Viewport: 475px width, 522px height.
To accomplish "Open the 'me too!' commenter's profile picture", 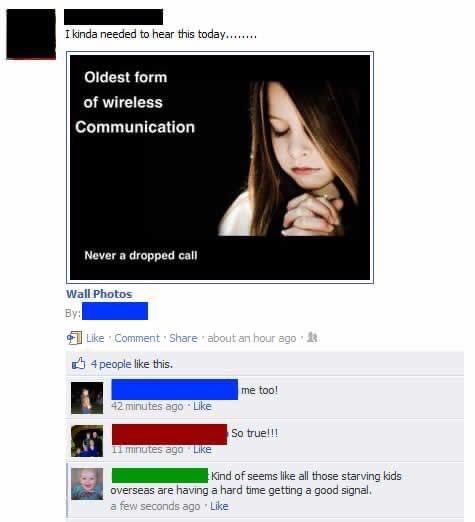I will [x=87, y=398].
